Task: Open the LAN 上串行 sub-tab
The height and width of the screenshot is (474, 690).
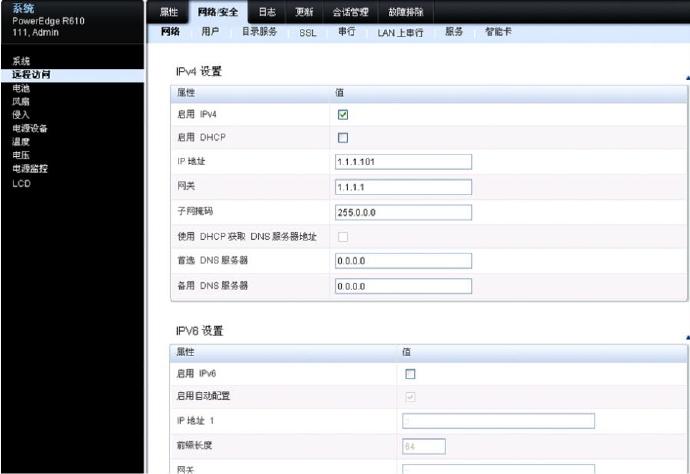Action: tap(400, 33)
